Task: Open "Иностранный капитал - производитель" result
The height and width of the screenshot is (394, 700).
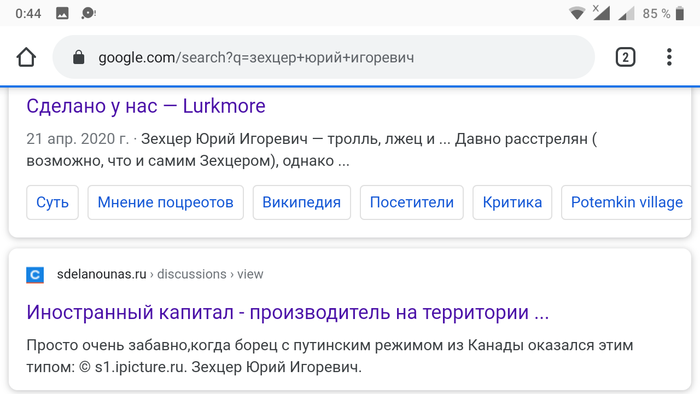Action: [288, 312]
